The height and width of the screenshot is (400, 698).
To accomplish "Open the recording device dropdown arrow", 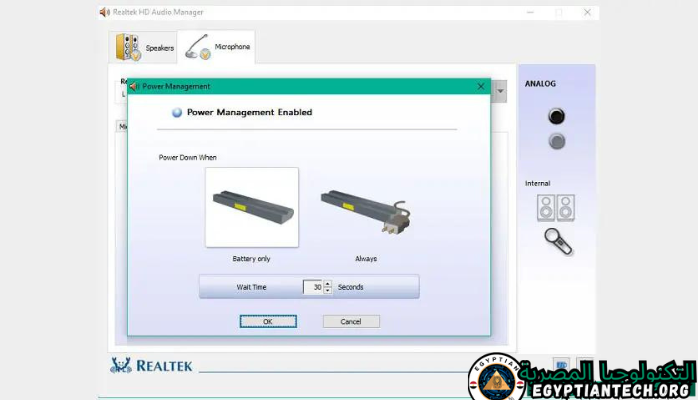I will tap(500, 91).
